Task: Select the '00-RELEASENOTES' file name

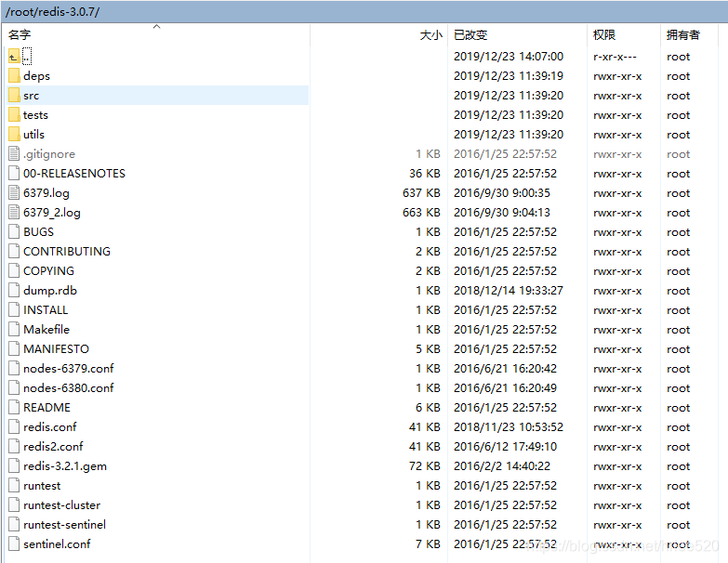Action: point(74,173)
